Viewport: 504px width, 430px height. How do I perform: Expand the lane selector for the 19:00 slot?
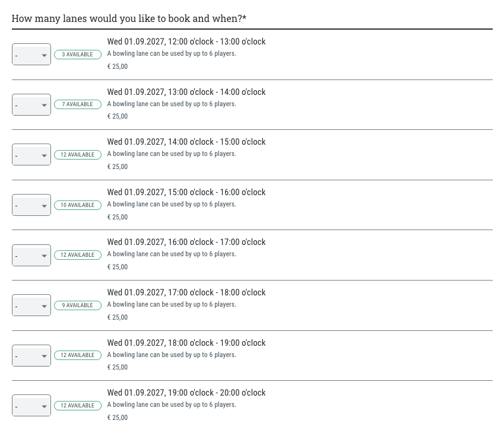[31, 405]
